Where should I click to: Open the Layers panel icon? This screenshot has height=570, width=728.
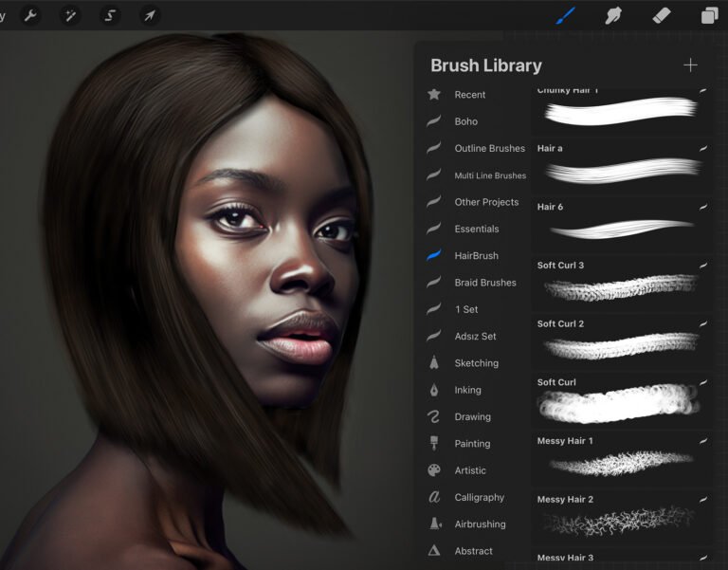(709, 16)
